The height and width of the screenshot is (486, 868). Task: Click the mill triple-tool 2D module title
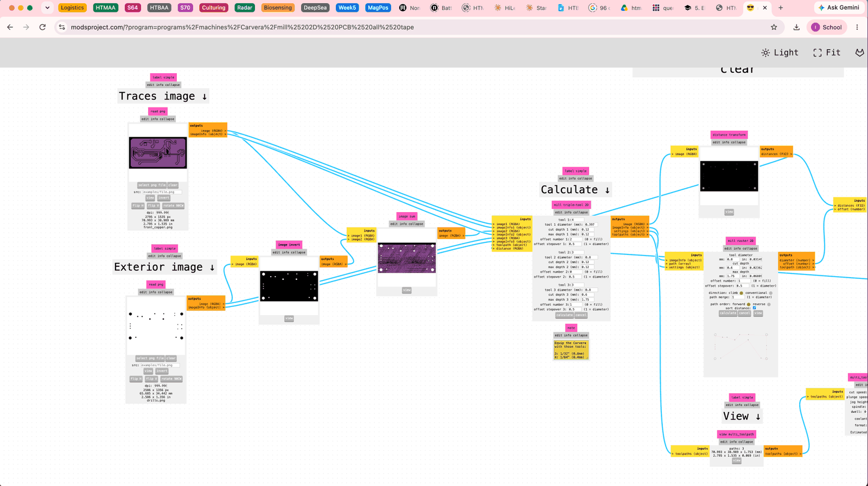pos(571,204)
